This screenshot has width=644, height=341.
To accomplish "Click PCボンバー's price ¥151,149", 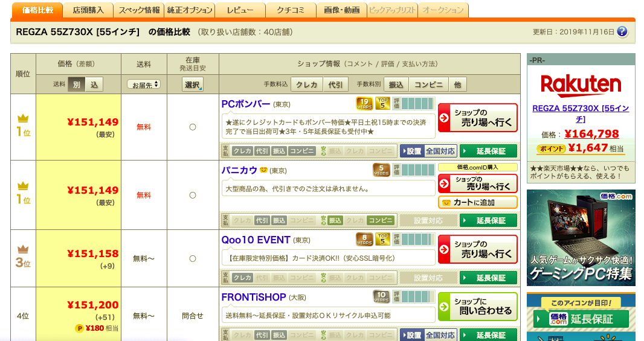I will coord(93,122).
